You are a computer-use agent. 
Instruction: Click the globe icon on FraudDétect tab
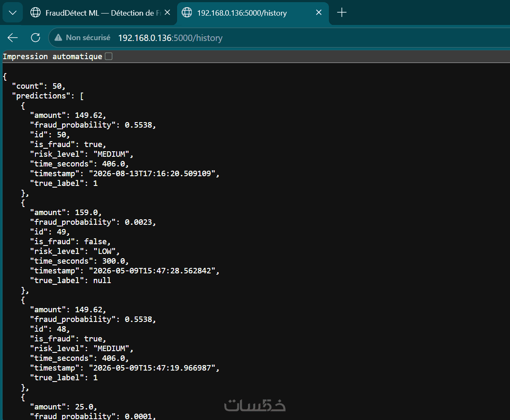pyautogui.click(x=35, y=13)
